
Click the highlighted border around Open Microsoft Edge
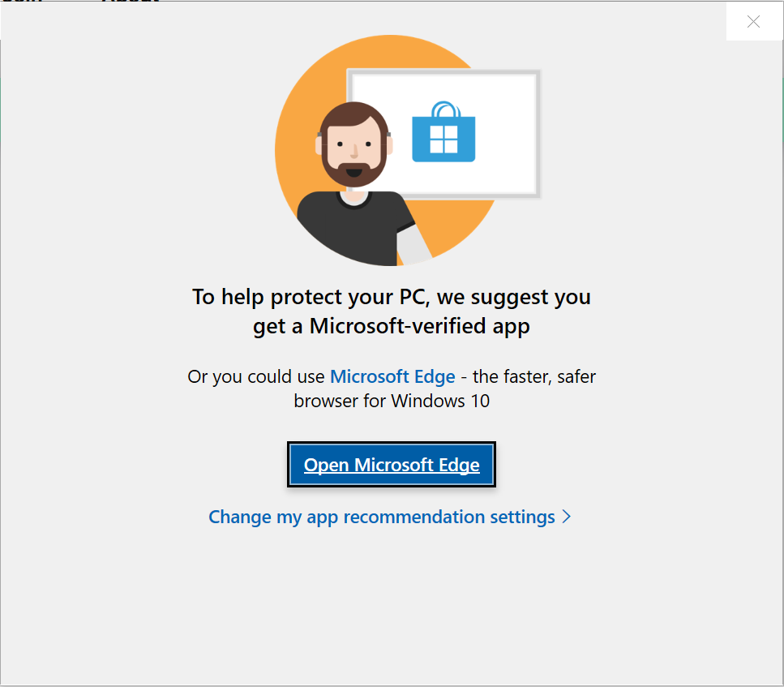click(x=391, y=443)
